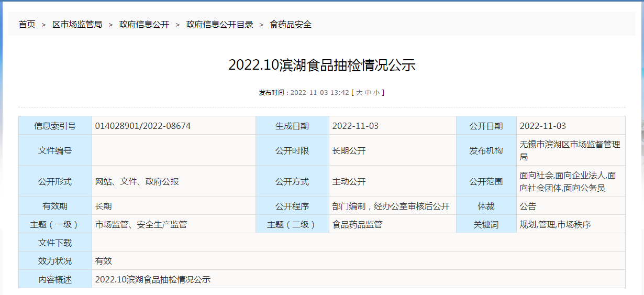
Task: Open 食药品安全 breadcrumb link
Action: (291, 25)
